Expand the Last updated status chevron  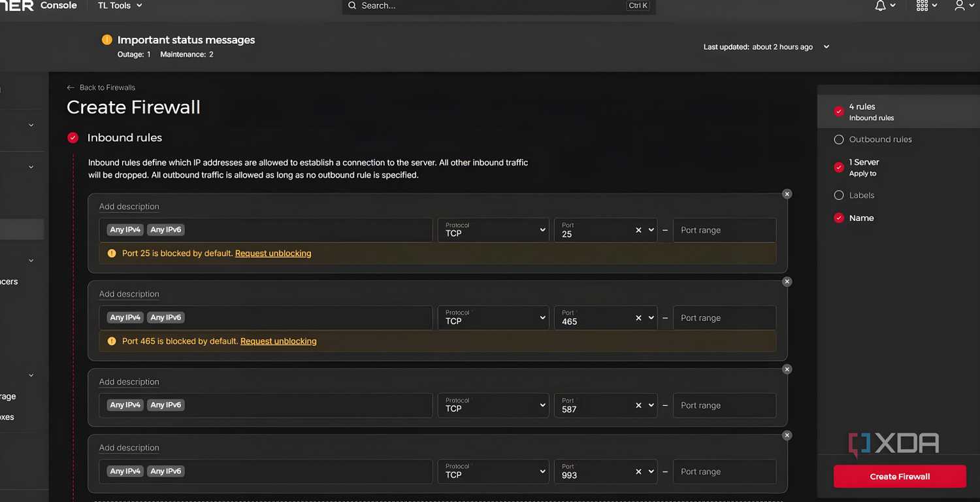(x=826, y=47)
